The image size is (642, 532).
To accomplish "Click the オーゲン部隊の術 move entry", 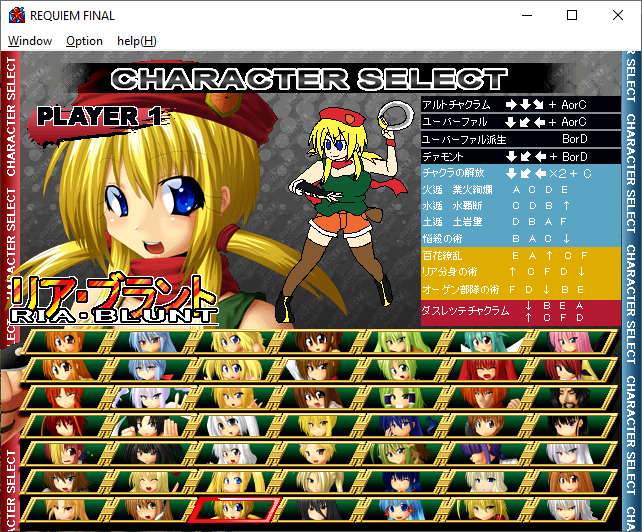I will point(521,290).
